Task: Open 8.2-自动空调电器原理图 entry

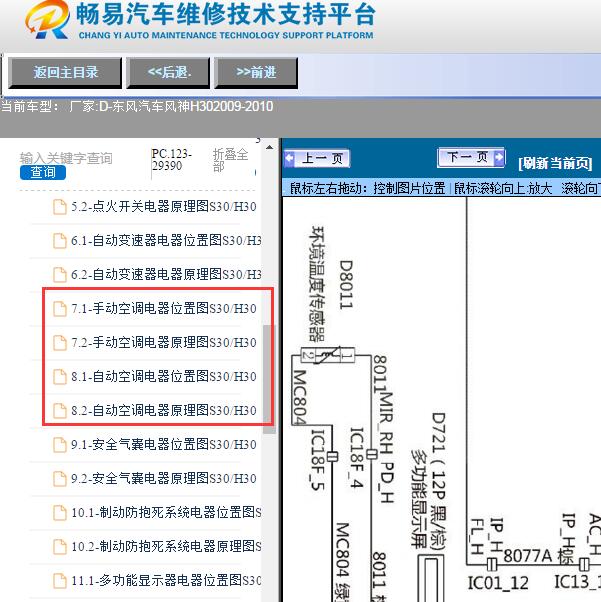Action: 164,410
